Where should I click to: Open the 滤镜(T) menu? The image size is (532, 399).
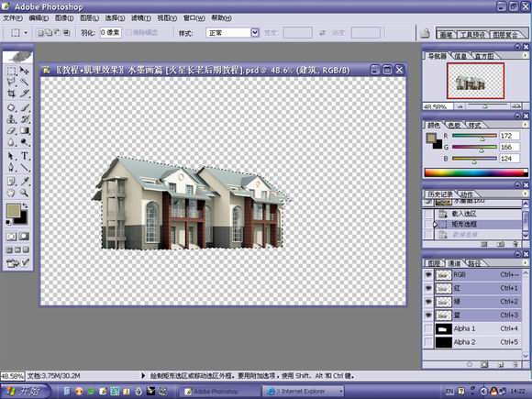point(141,18)
